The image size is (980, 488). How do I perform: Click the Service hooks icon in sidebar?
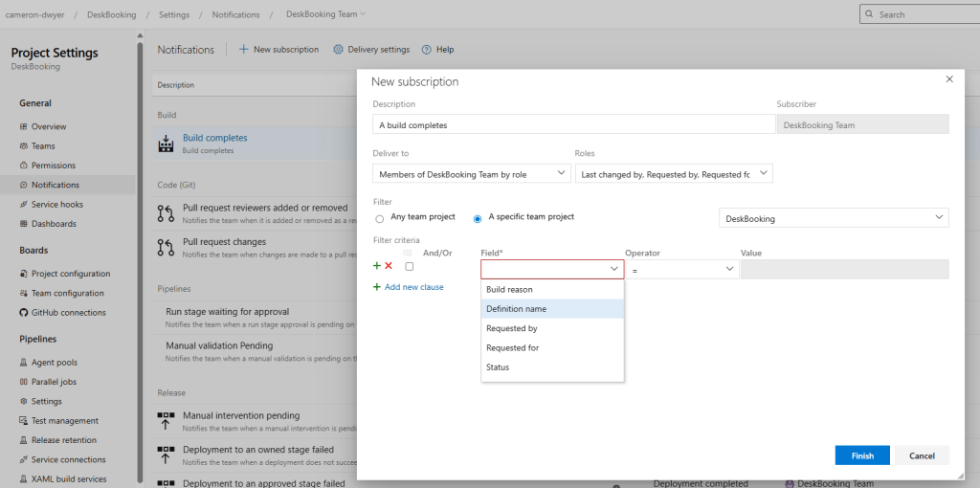pyautogui.click(x=24, y=205)
